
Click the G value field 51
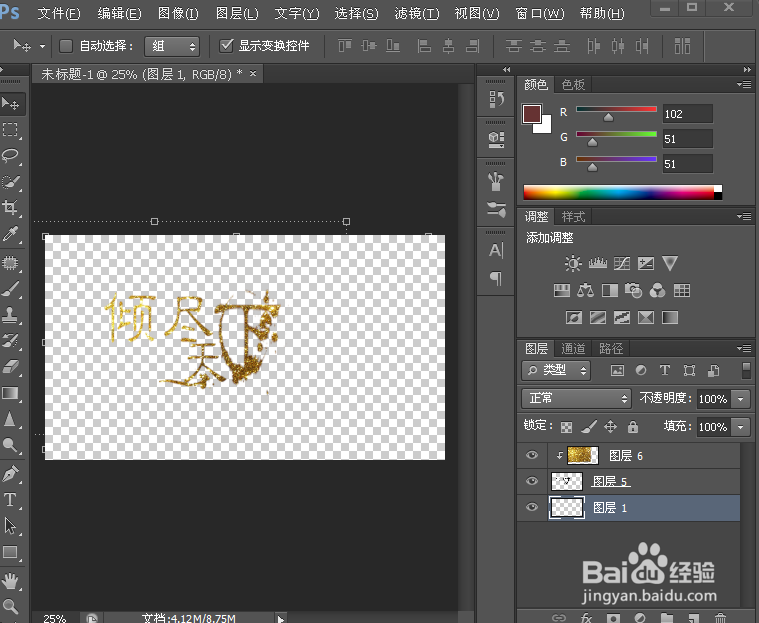click(687, 139)
